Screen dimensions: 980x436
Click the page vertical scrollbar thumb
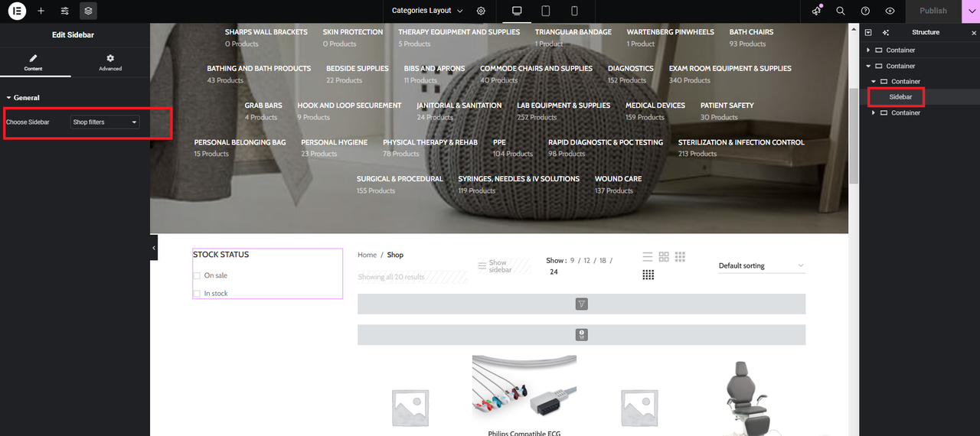point(854,136)
